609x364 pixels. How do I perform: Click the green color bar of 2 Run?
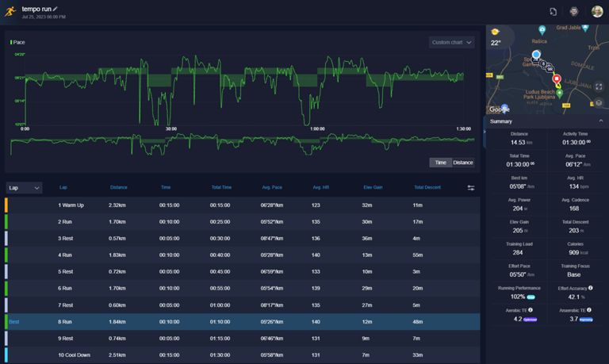6,222
